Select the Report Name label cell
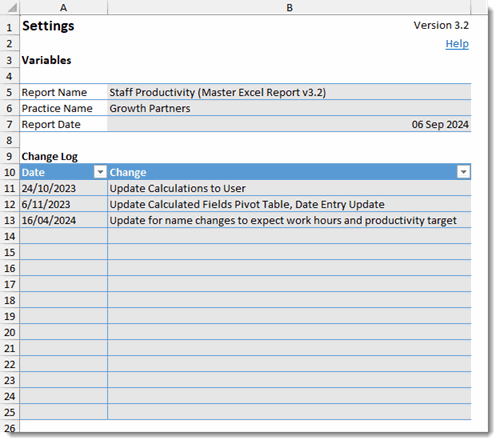Screen dimensions: 500x444 click(63, 92)
